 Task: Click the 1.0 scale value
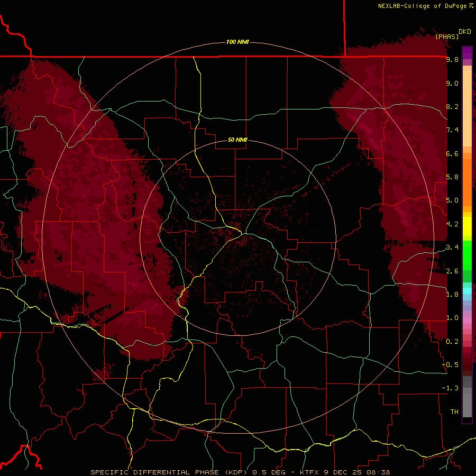452,318
